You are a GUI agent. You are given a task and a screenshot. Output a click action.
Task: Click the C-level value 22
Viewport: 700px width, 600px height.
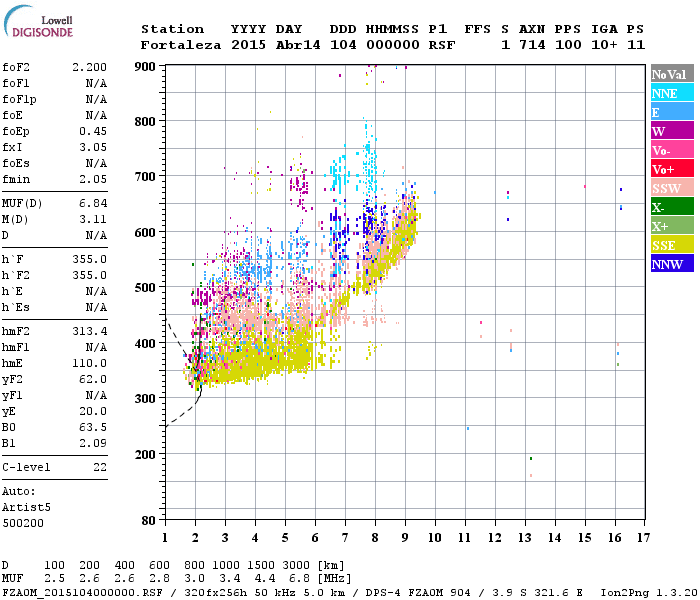point(100,468)
